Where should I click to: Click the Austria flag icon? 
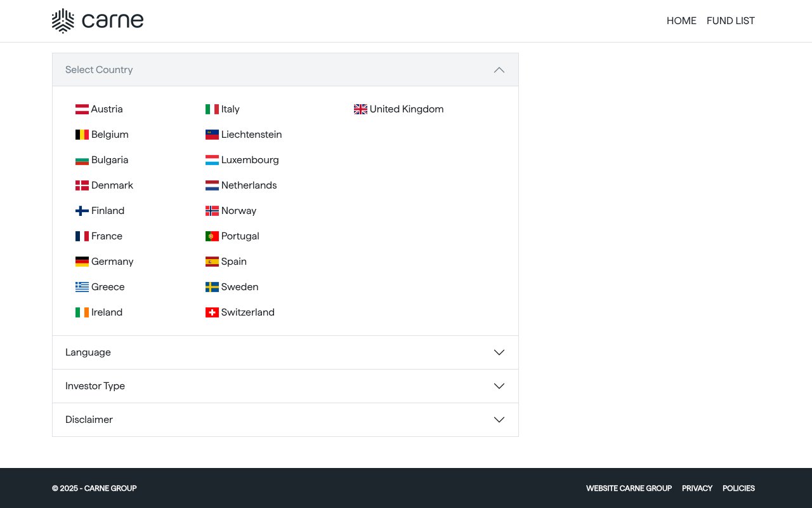click(82, 109)
